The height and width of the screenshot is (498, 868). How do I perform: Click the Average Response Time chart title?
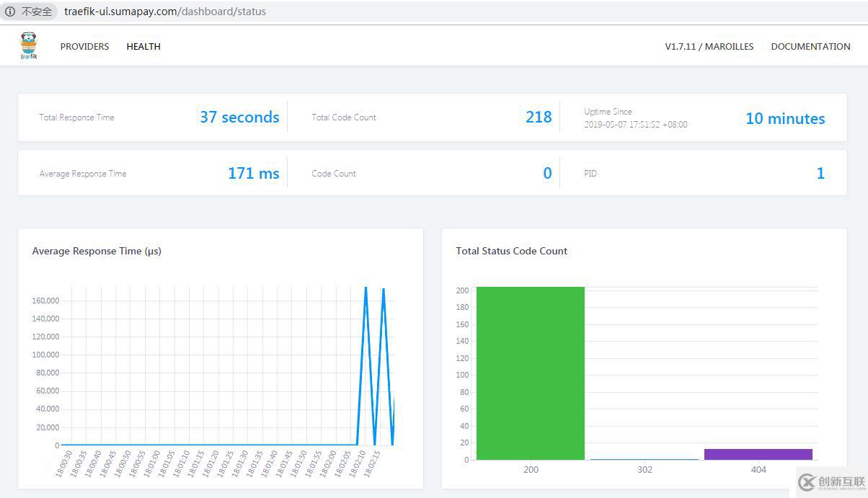click(97, 251)
